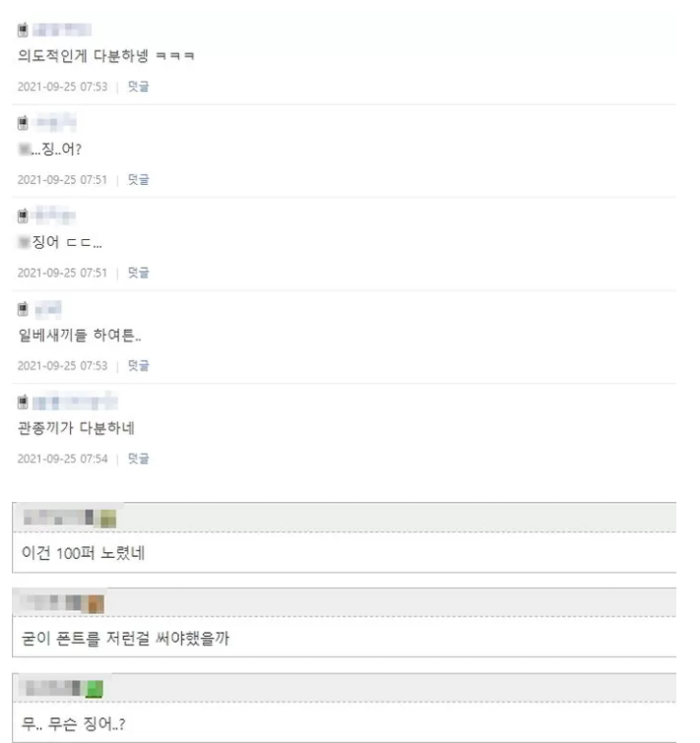The width and height of the screenshot is (700, 743).
Task: Open 댓글 reply under "관종끼가 다분하네"
Action: (x=139, y=459)
